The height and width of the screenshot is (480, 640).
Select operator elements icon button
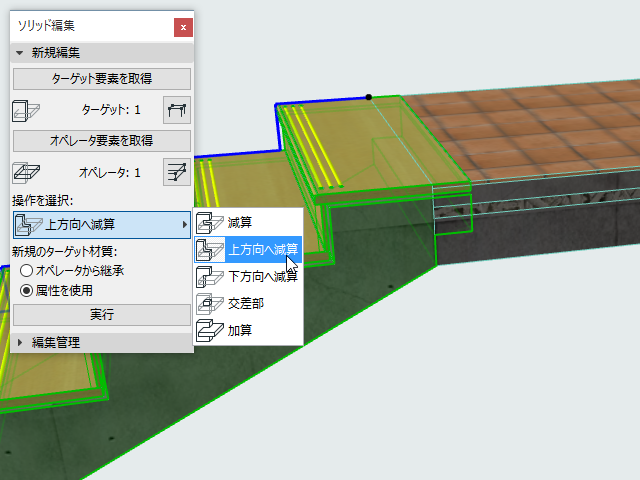(177, 172)
